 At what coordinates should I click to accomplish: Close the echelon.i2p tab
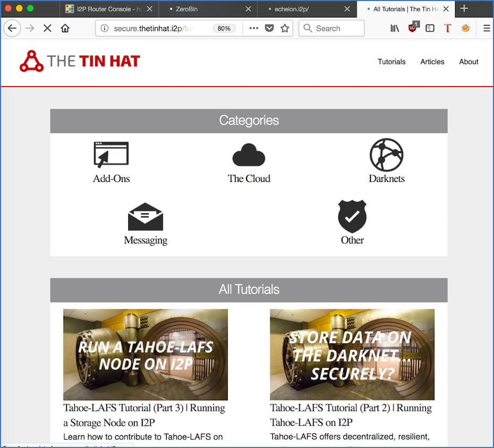point(347,9)
